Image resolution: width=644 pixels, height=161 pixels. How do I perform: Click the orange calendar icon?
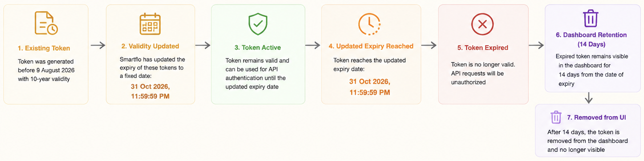(x=150, y=24)
